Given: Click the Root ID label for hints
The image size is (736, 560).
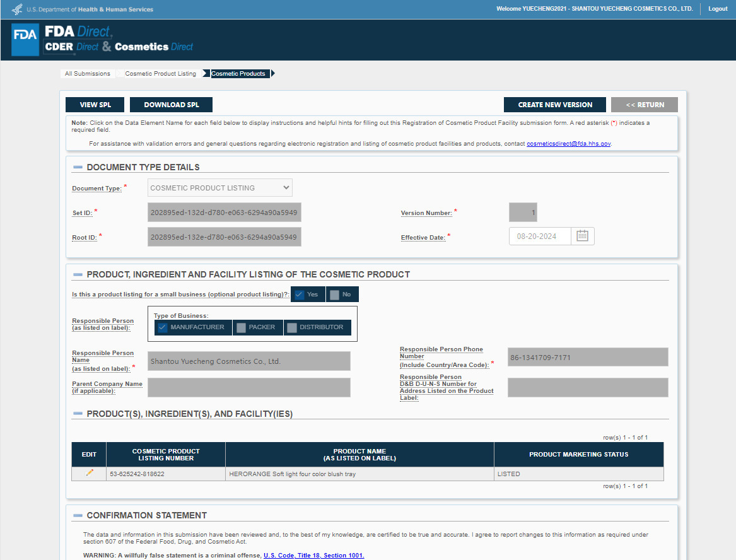Looking at the screenshot, I should 85,238.
